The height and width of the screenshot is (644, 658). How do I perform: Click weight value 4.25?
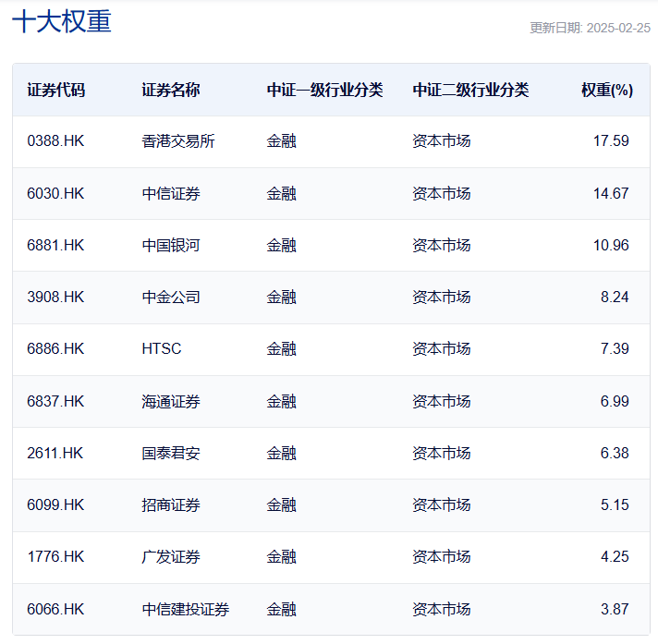(x=615, y=557)
